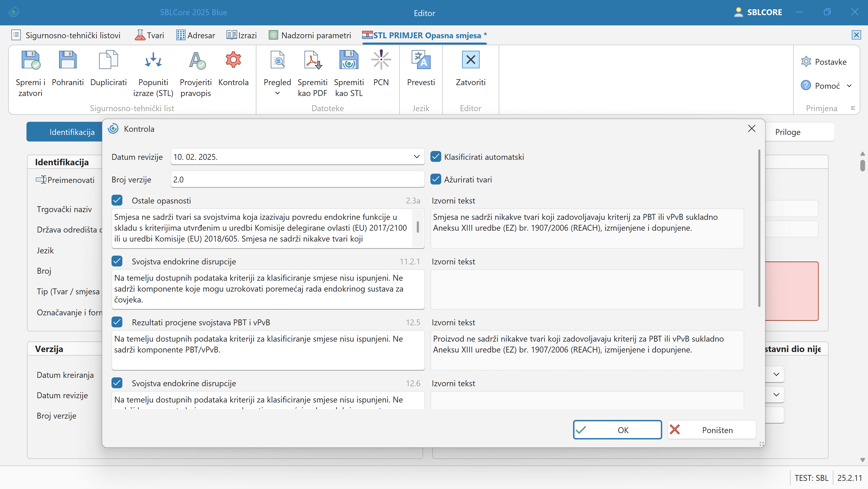This screenshot has height=489, width=868.
Task: Expand the Pregled dropdown arrow
Action: coord(277,93)
